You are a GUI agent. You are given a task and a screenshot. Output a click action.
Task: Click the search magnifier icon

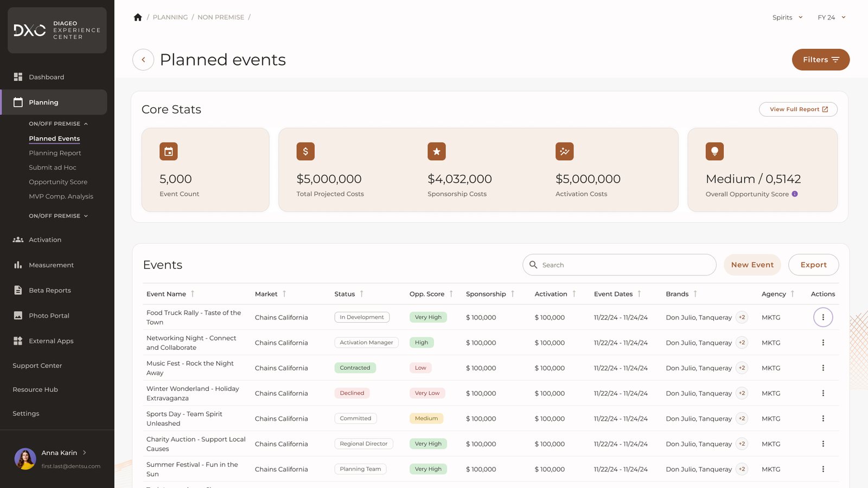coord(533,265)
